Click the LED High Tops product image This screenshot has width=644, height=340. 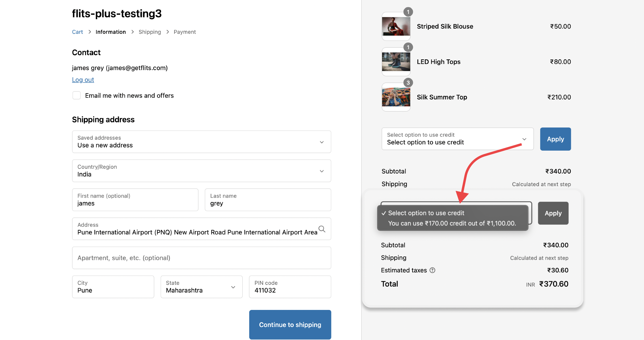coord(396,62)
